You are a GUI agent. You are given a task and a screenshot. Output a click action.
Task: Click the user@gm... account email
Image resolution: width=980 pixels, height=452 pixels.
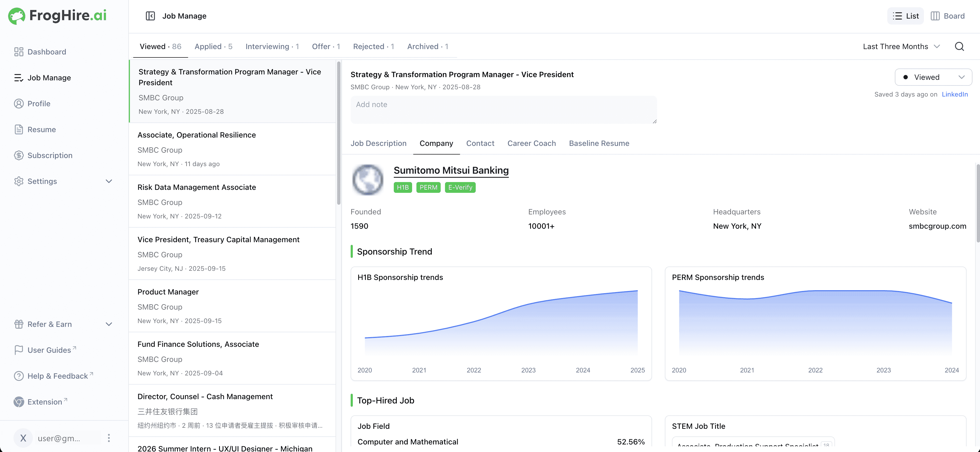tap(59, 438)
